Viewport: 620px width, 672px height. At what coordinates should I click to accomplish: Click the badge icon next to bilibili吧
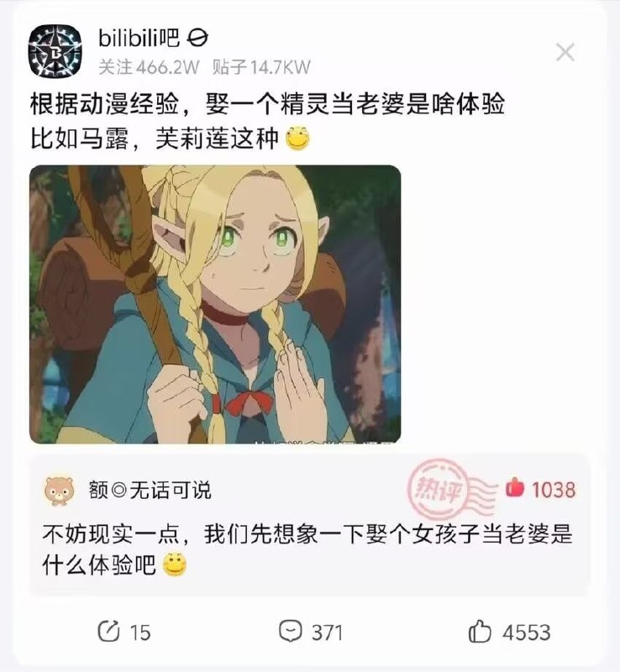[x=197, y=38]
